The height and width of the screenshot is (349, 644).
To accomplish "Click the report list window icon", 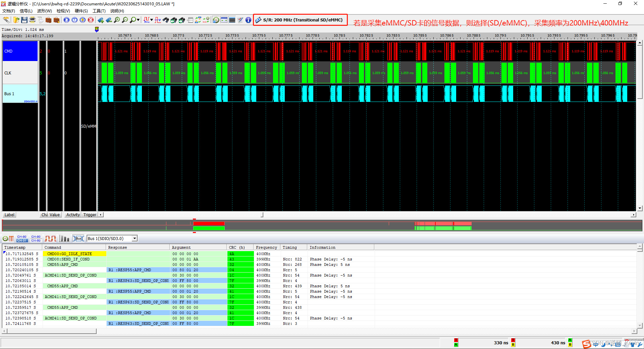I will point(190,20).
